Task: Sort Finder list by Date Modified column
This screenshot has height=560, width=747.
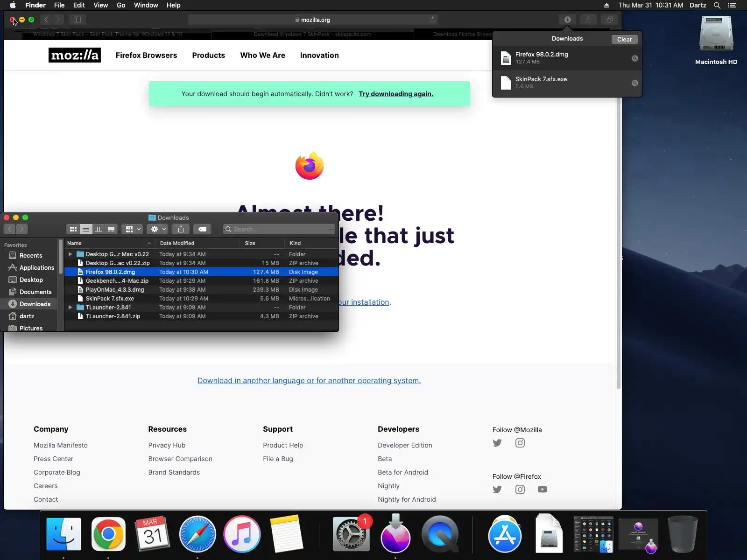Action: 197,243
